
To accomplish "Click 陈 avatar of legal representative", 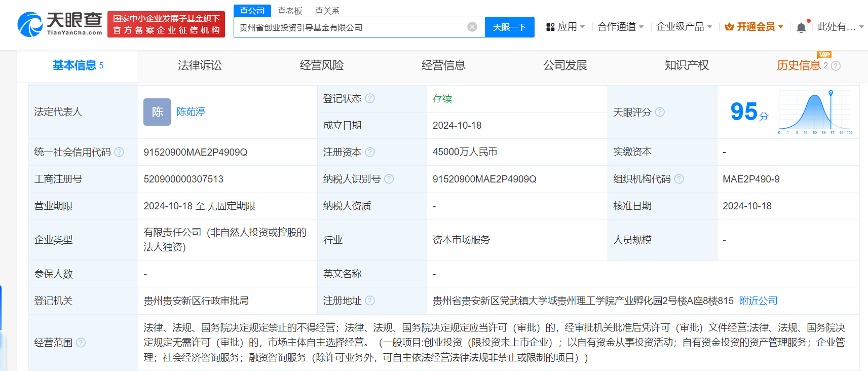I will tap(157, 112).
